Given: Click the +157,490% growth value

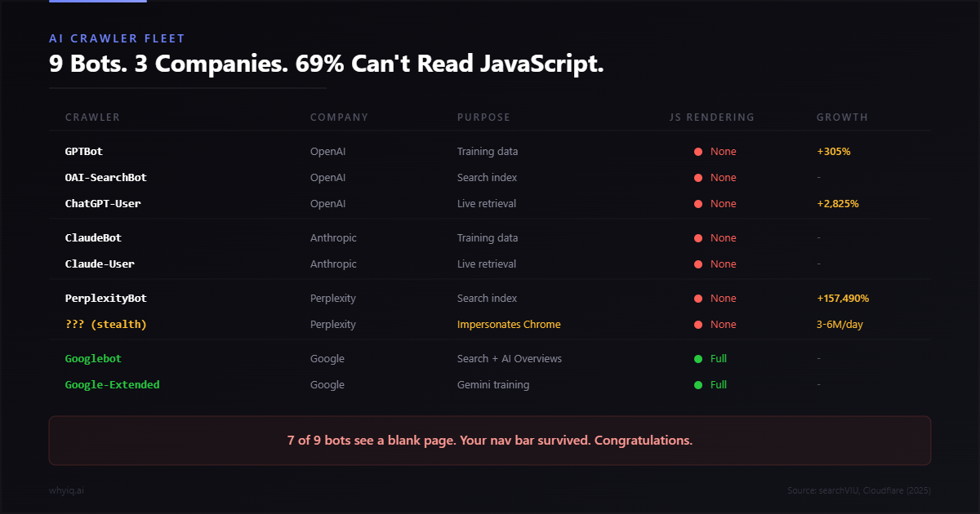Looking at the screenshot, I should [x=843, y=299].
